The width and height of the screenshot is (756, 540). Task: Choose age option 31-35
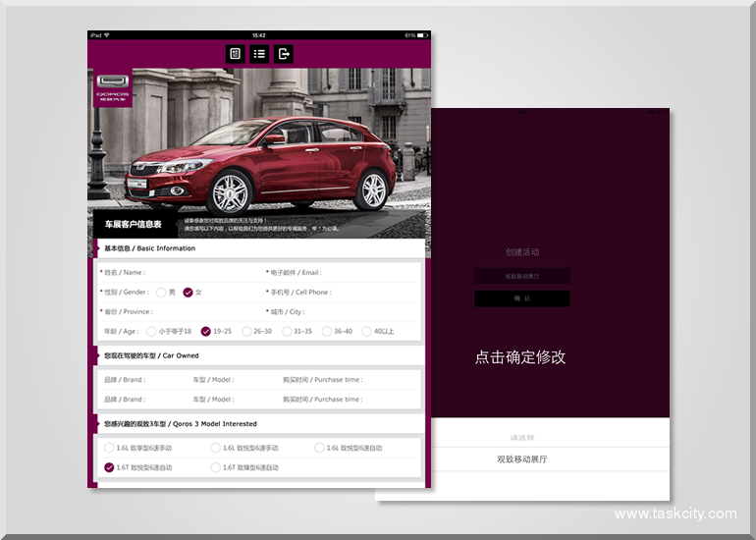tap(287, 331)
